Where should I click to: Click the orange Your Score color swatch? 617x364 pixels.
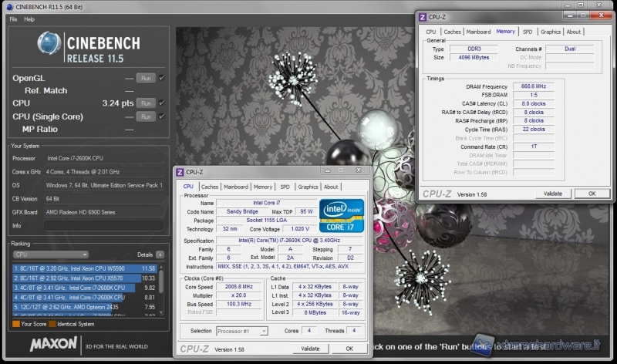(x=15, y=324)
